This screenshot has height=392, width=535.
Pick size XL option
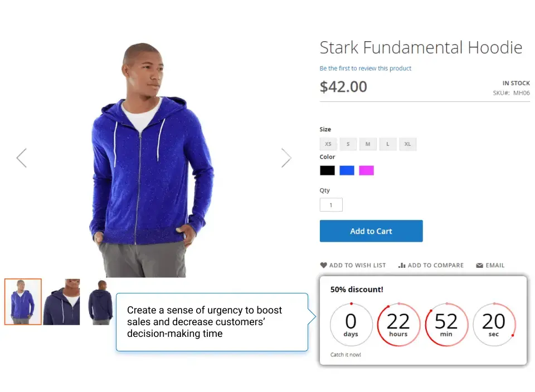pyautogui.click(x=407, y=144)
